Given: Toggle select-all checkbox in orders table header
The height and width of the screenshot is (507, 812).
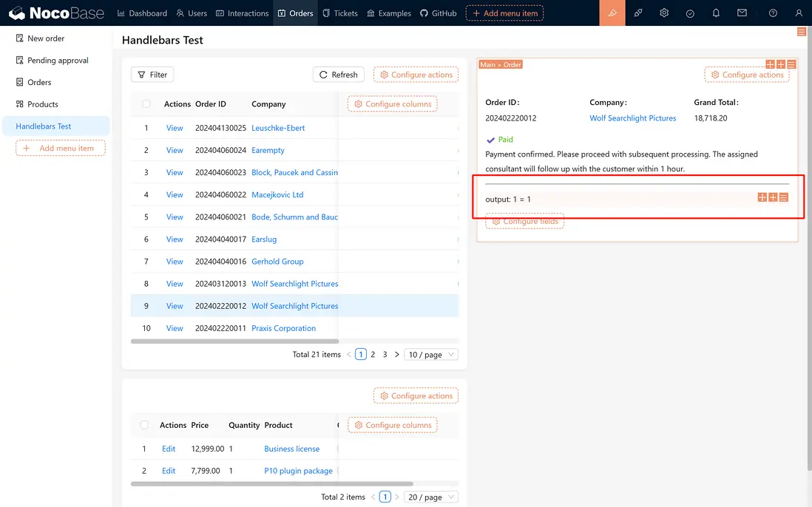Looking at the screenshot, I should pyautogui.click(x=146, y=104).
